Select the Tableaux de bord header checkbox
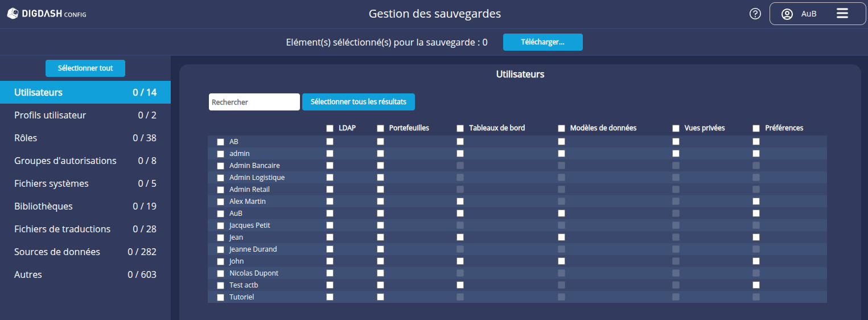This screenshot has width=868, height=320. (x=460, y=128)
